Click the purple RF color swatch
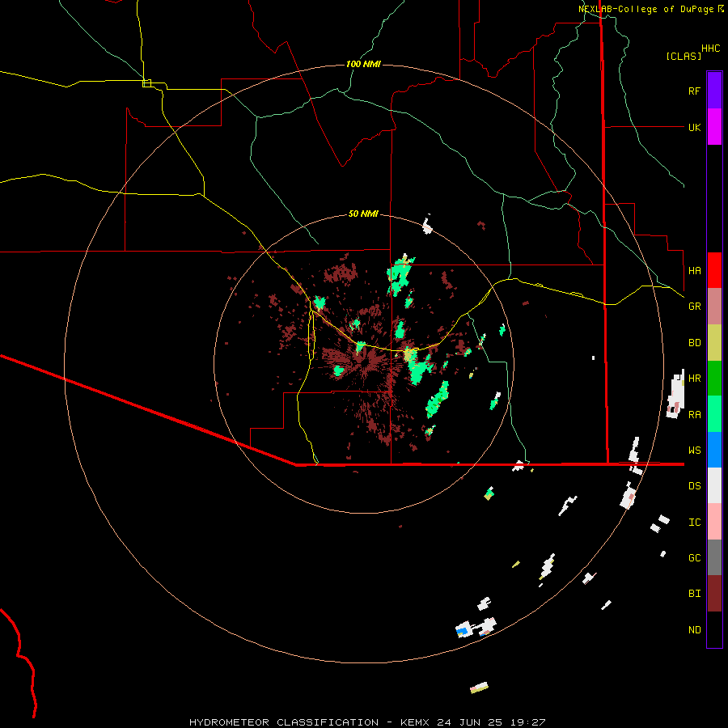Image resolution: width=728 pixels, height=728 pixels. [714, 91]
